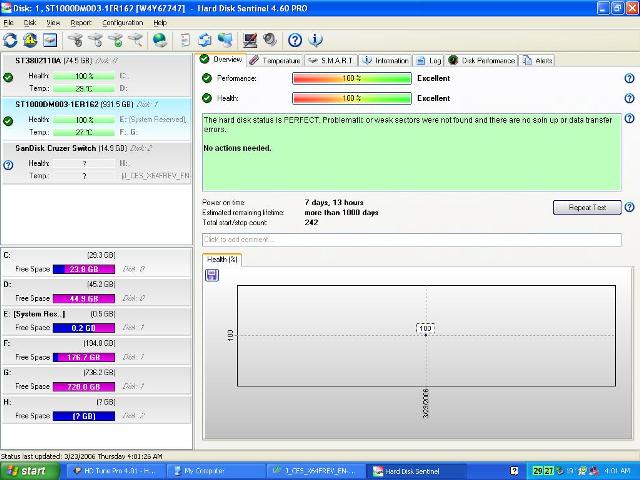This screenshot has width=640, height=480.
Task: Click the status last updated text
Action: (82, 456)
